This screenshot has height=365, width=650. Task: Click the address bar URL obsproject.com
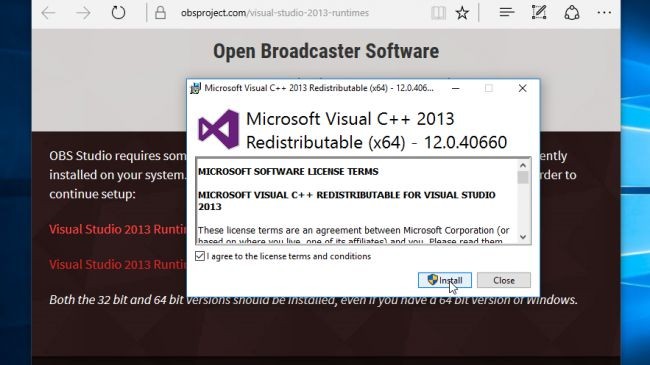pos(274,13)
